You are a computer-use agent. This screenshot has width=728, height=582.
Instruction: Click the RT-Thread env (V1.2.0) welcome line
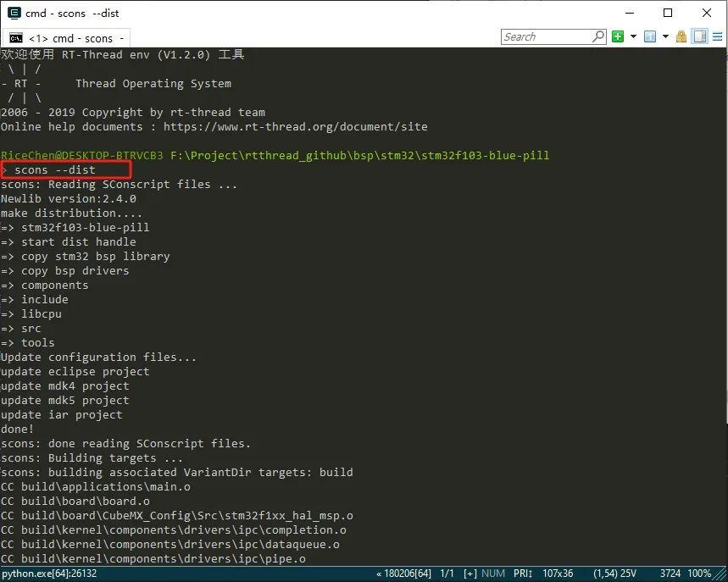123,55
